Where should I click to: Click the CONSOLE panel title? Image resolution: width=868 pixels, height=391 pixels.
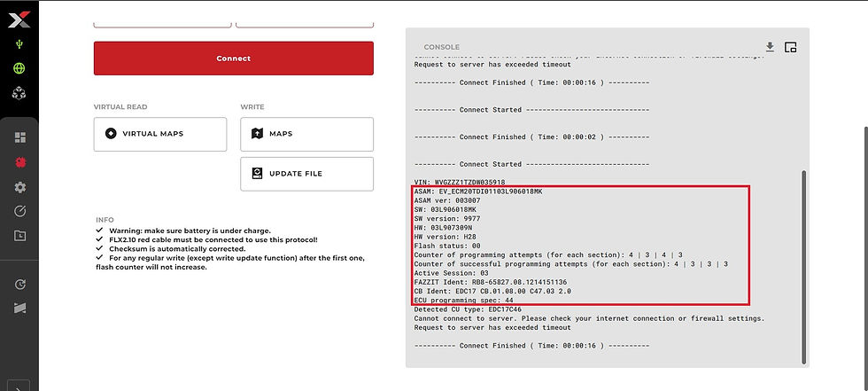tap(442, 47)
